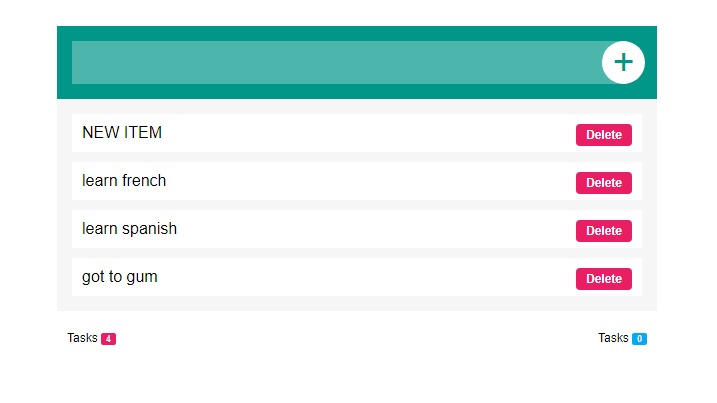Select the got to gum task text

click(x=119, y=277)
